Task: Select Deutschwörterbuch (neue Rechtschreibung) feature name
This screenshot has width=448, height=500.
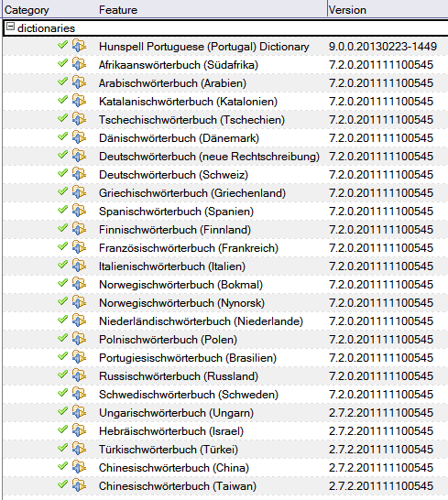Action: (x=209, y=157)
